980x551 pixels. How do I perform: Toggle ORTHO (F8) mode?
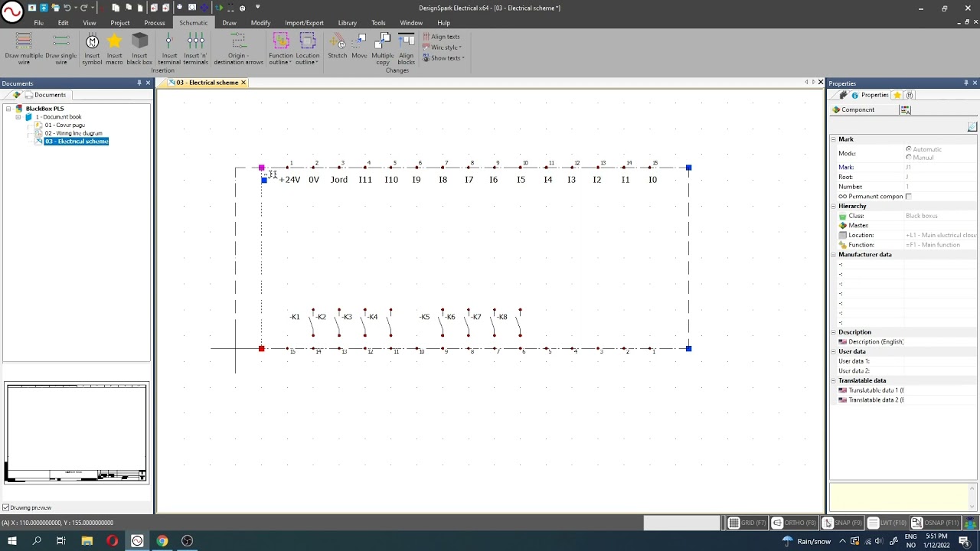pos(795,523)
